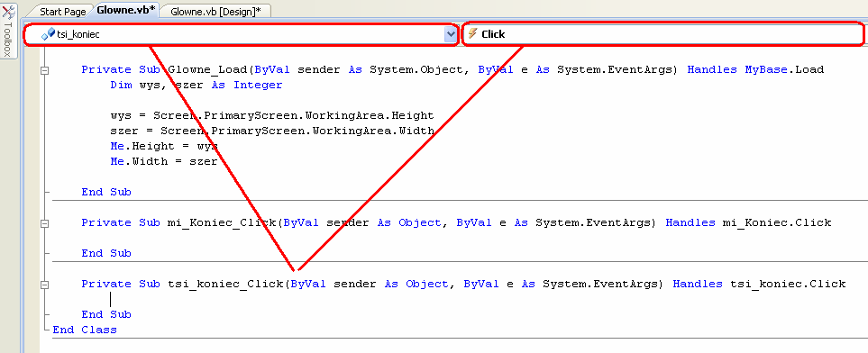Click 'End Sub' of tsi_koniec_Click
Viewport: 868px width, 353px height.
click(x=106, y=315)
